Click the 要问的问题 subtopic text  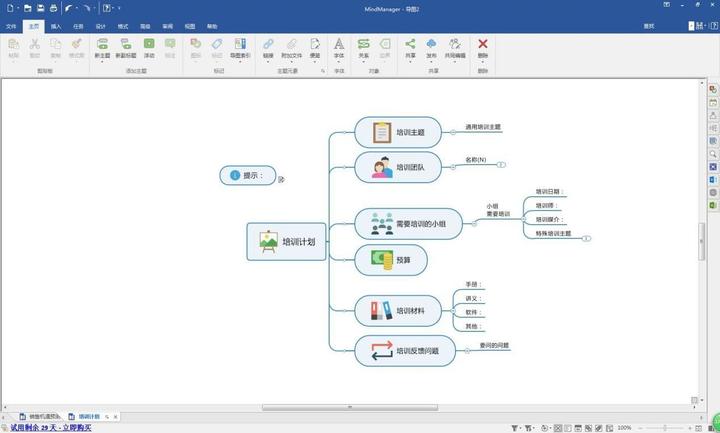click(x=494, y=345)
